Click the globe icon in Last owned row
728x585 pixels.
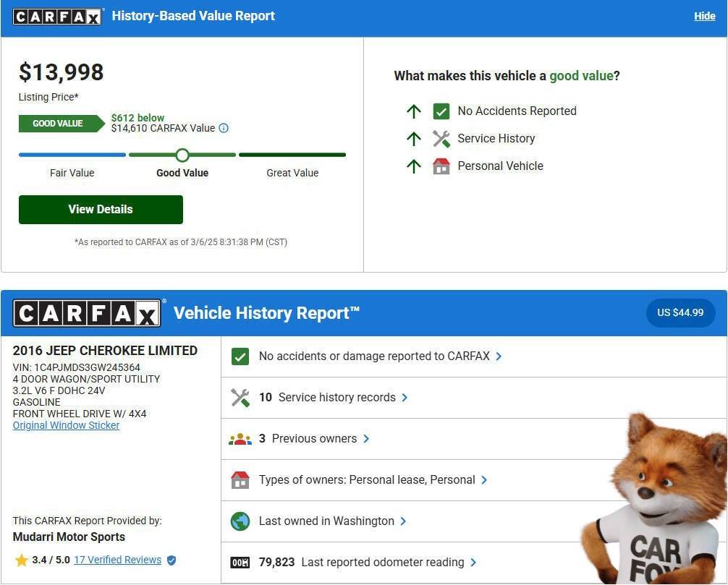(x=240, y=521)
